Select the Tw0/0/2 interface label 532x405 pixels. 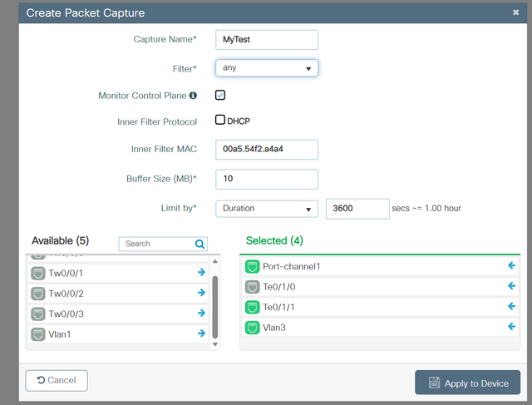click(66, 294)
